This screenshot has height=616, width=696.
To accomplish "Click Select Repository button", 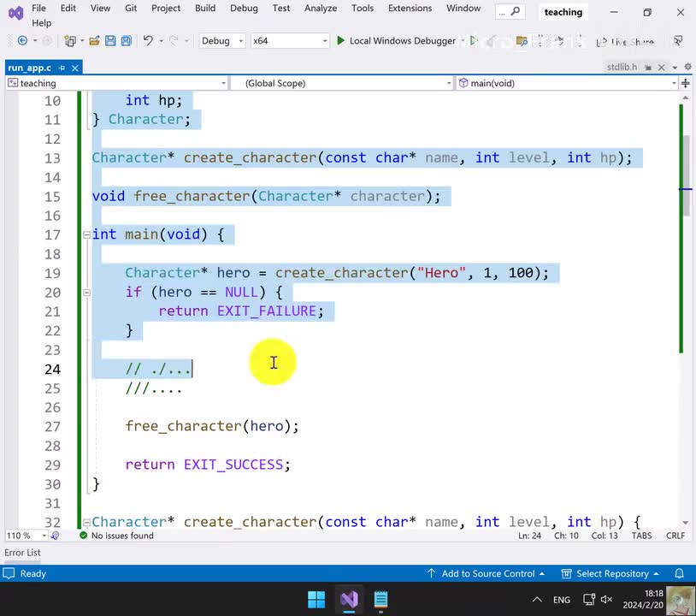I will [x=610, y=573].
